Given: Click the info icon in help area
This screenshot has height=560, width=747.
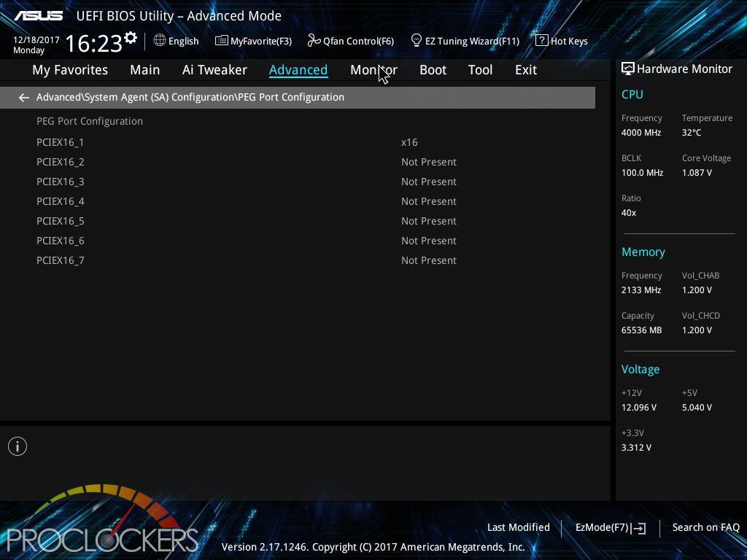Looking at the screenshot, I should coord(18,446).
